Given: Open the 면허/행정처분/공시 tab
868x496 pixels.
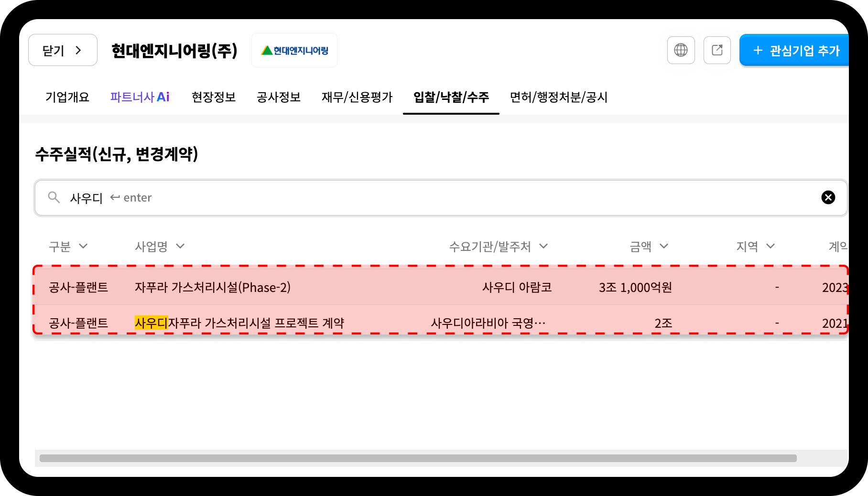Looking at the screenshot, I should tap(559, 97).
